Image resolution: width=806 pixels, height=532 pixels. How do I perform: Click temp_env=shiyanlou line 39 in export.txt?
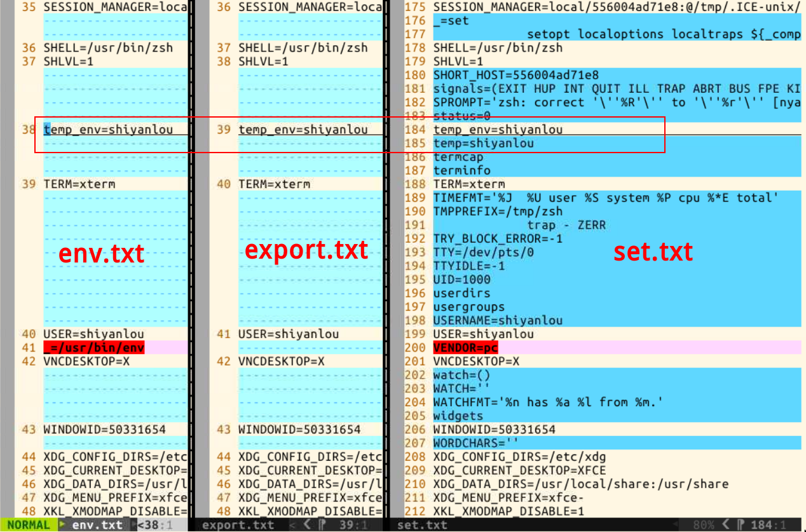[303, 130]
